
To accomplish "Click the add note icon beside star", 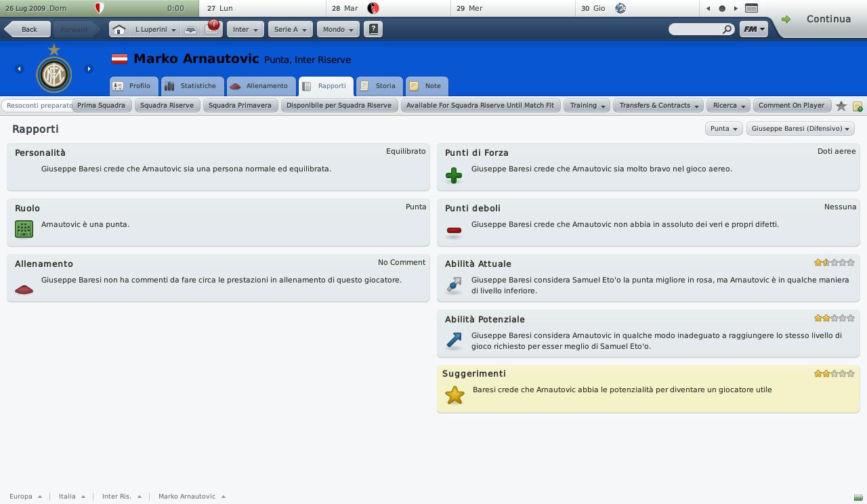I will pyautogui.click(x=858, y=106).
